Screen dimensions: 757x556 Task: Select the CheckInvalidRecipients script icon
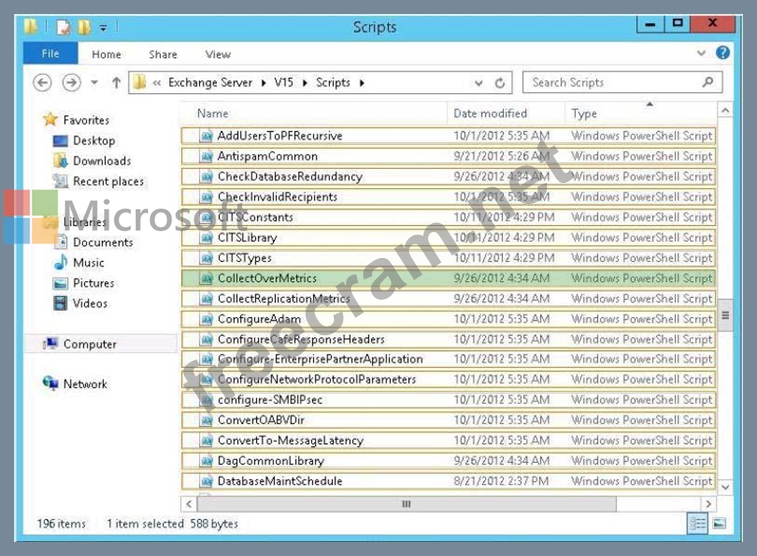tap(206, 197)
